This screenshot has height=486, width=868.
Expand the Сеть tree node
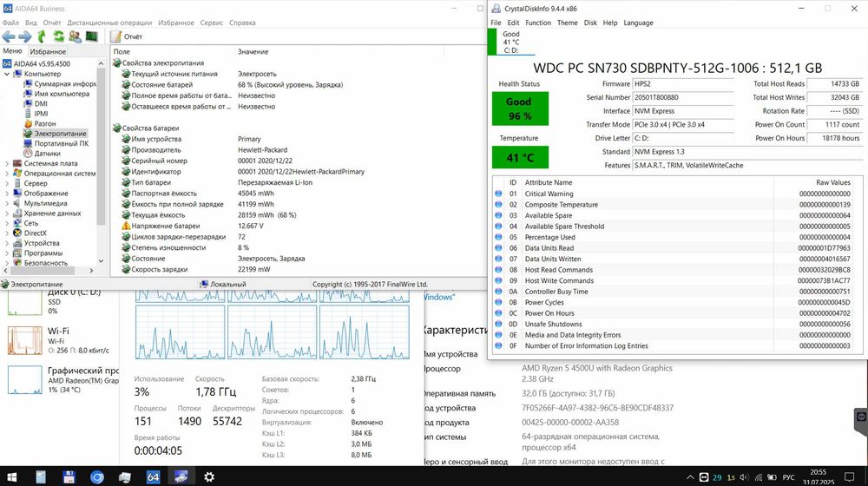pos(7,223)
